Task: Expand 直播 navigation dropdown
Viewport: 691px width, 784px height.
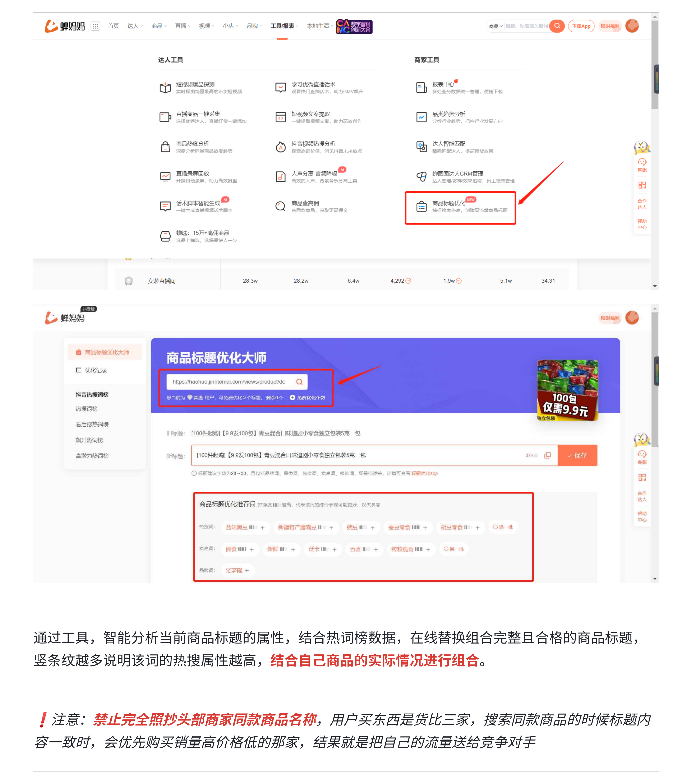Action: pyautogui.click(x=183, y=26)
